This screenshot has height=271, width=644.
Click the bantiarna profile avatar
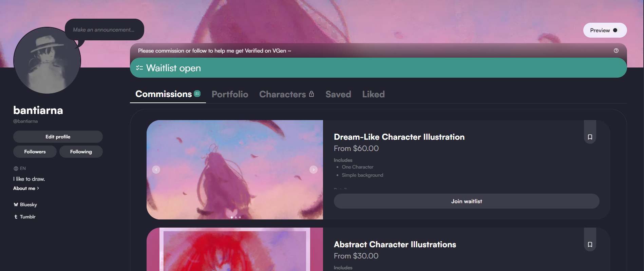click(x=47, y=61)
